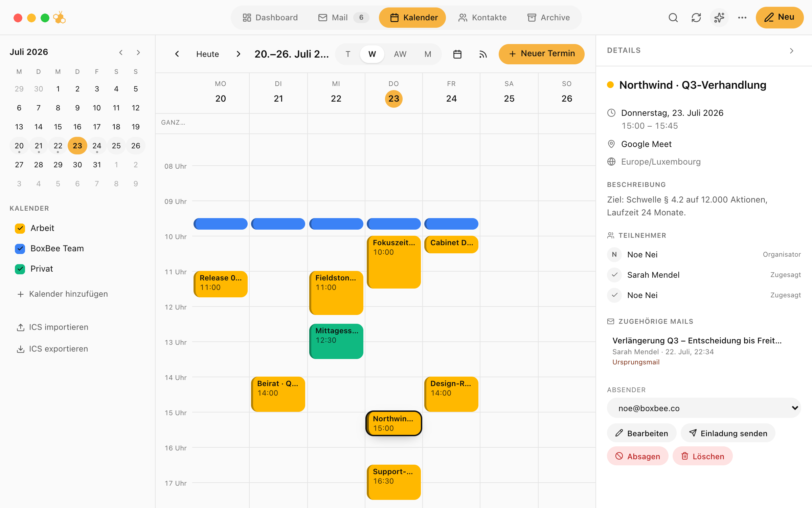Click Bearbeiten to edit event
This screenshot has height=508, width=812.
(642, 433)
